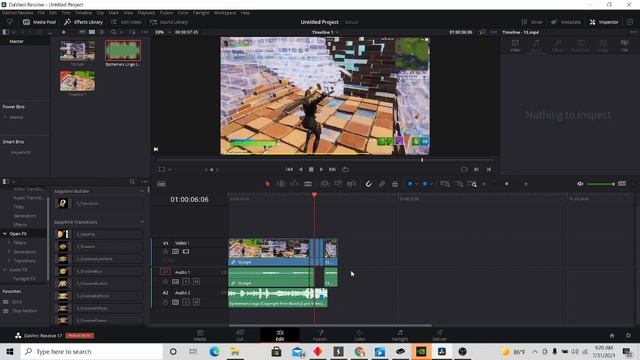The width and height of the screenshot is (640, 360).
Task: Switch to the Cut page tab
Action: [240, 335]
